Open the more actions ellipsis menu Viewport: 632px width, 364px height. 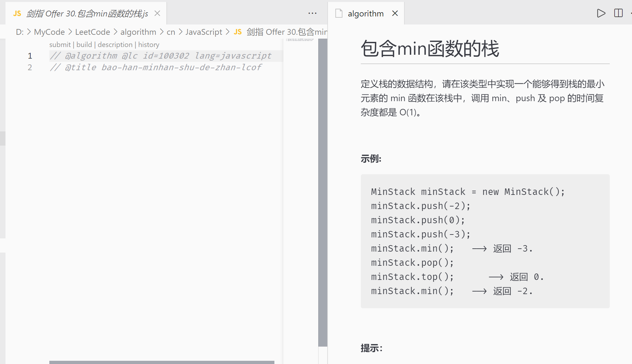click(312, 13)
